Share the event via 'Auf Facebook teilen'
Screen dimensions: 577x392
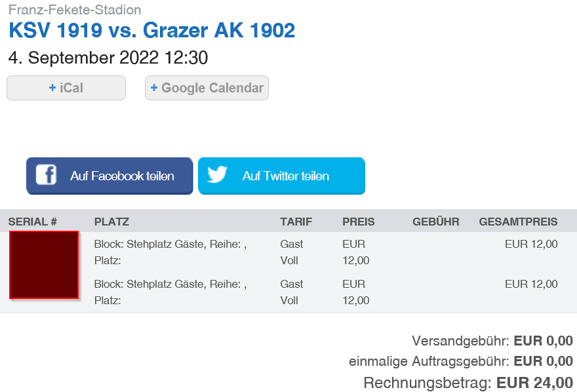(x=109, y=176)
